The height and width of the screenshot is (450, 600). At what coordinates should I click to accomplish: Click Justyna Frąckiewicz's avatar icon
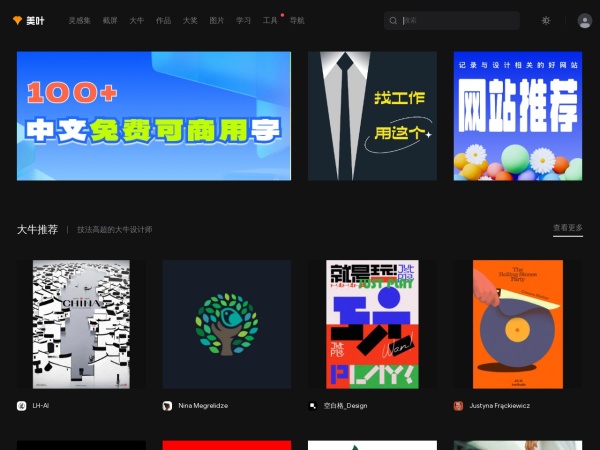(x=458, y=406)
